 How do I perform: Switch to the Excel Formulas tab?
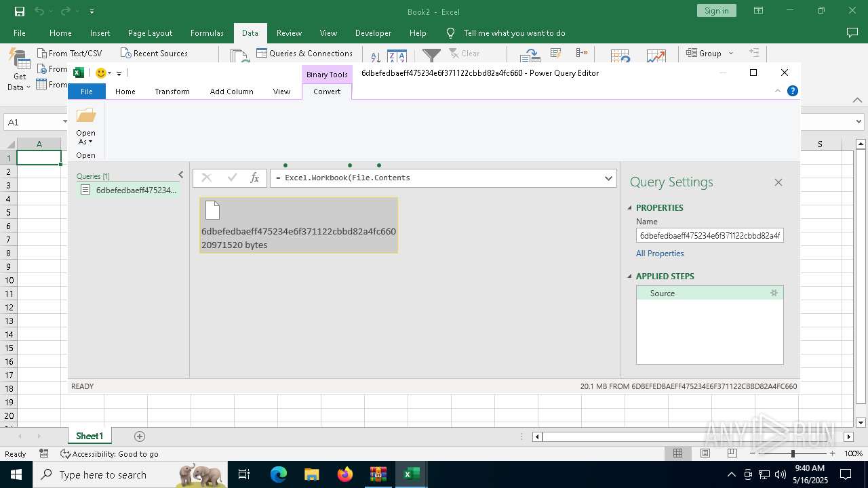pyautogui.click(x=207, y=33)
